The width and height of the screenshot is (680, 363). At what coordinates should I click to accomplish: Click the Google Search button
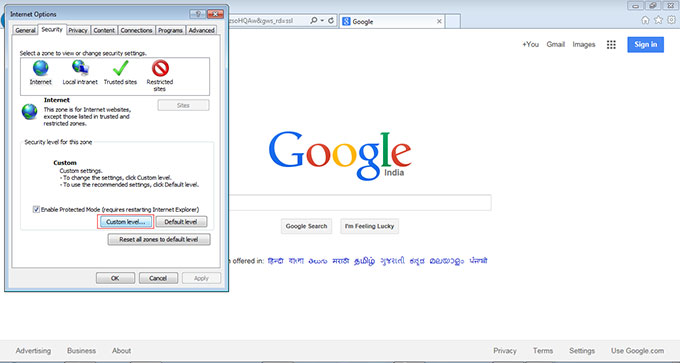[307, 226]
